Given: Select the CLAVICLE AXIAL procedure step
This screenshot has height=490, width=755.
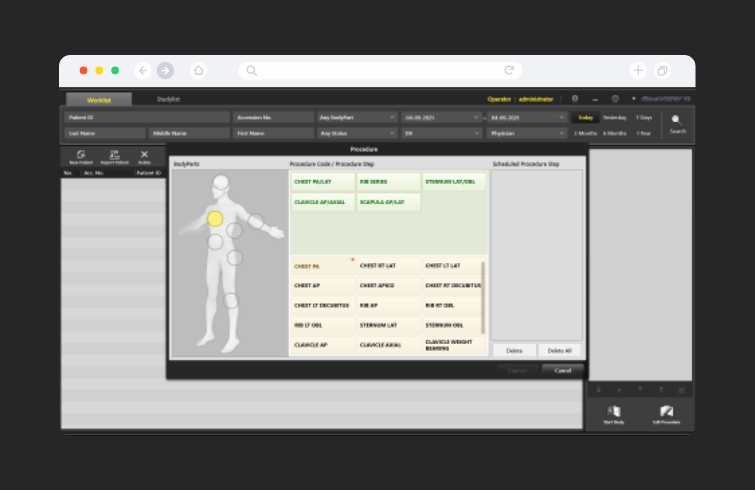Looking at the screenshot, I should click(388, 345).
